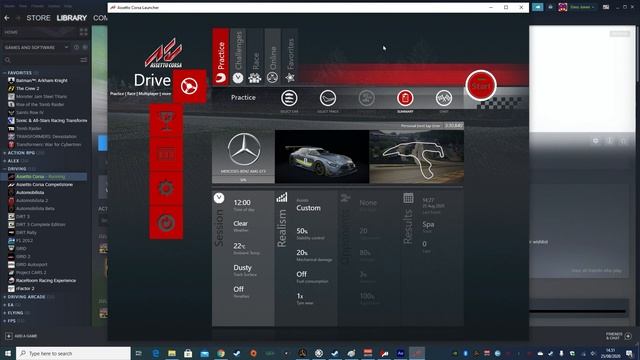Click the Mercedes-Benz AMG GT3 logo tile

click(x=243, y=157)
